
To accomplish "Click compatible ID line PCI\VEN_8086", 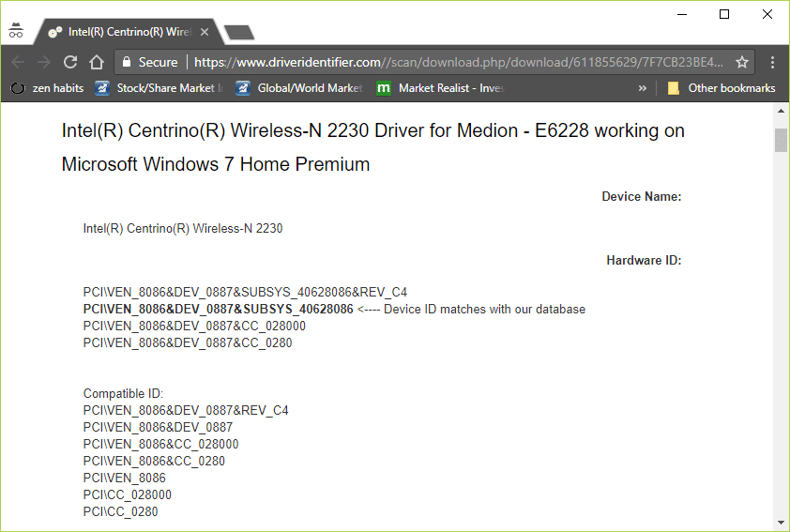I will [x=125, y=479].
